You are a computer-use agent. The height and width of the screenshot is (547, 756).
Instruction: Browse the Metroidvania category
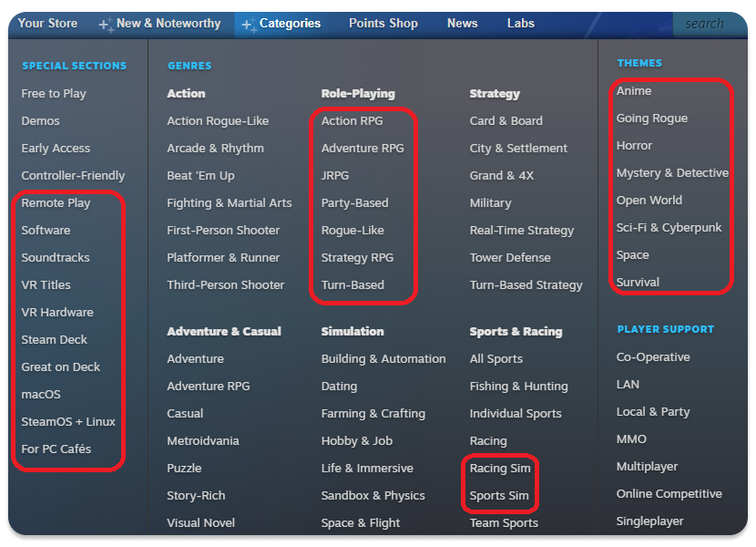pyautogui.click(x=203, y=440)
